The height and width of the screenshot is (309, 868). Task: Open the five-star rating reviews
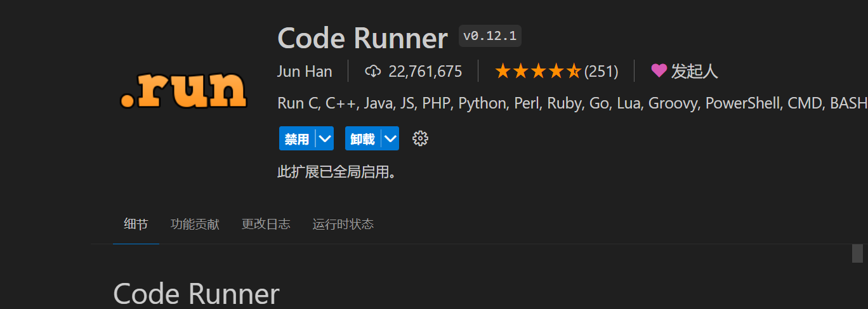tap(537, 71)
